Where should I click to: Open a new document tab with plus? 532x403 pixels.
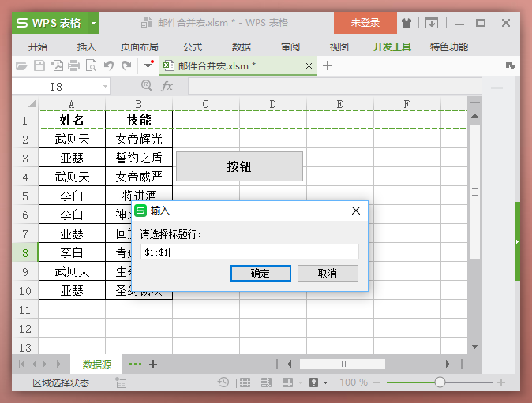click(328, 65)
